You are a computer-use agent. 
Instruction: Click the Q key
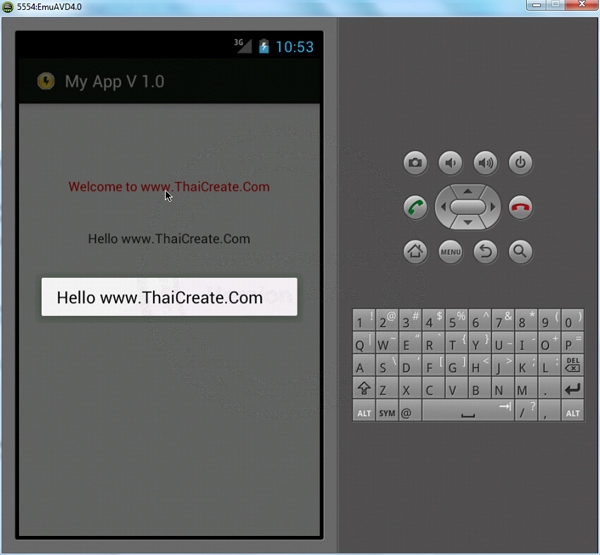364,343
